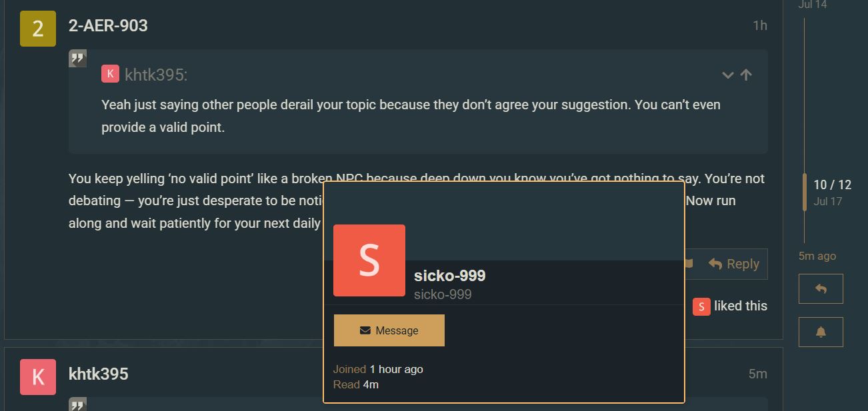Viewport: 868px width, 411px height.
Task: Click the timeline scroller handle
Action: [805, 192]
